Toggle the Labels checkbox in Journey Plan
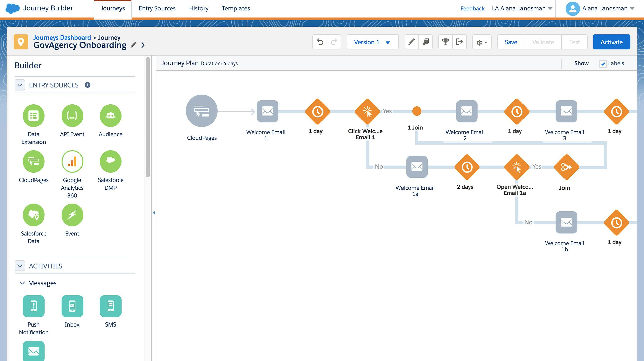The image size is (644, 361). pyautogui.click(x=602, y=63)
